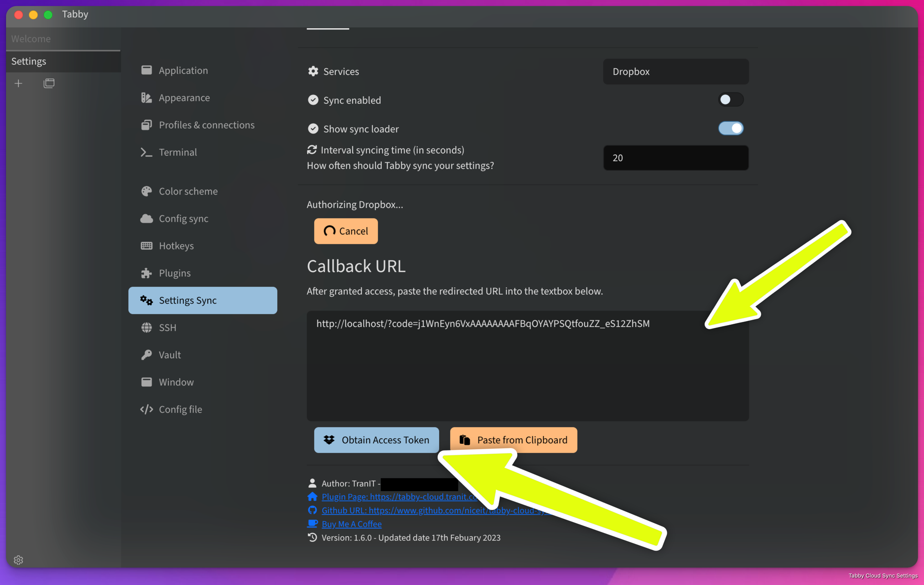Click the Interval syncing refresh icon
This screenshot has width=924, height=585.
point(312,150)
